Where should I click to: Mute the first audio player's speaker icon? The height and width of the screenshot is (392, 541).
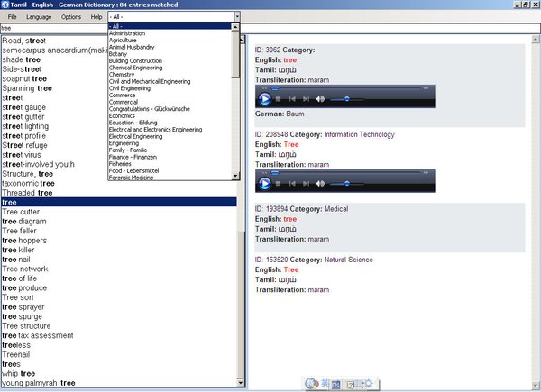pyautogui.click(x=320, y=98)
